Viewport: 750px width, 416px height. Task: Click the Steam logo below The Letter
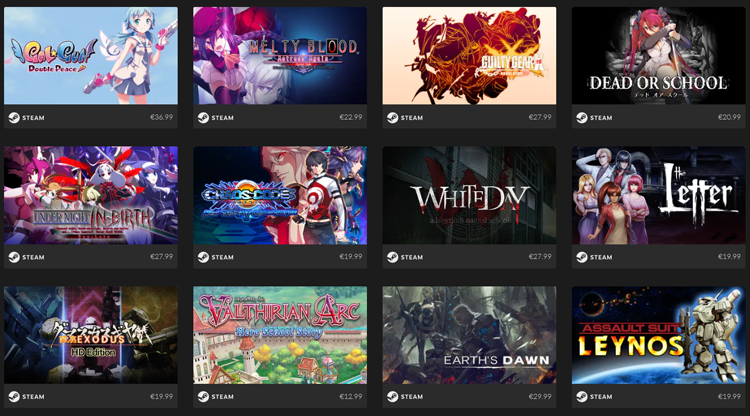pyautogui.click(x=582, y=257)
